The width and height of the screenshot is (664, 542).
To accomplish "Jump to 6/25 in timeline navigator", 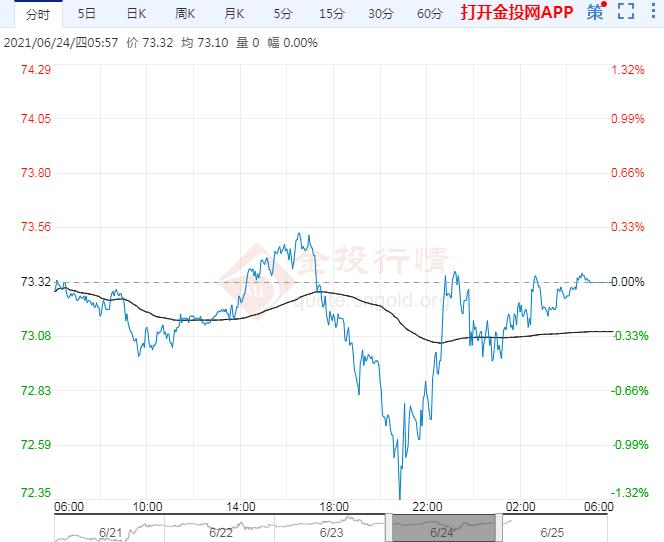I will click(552, 532).
